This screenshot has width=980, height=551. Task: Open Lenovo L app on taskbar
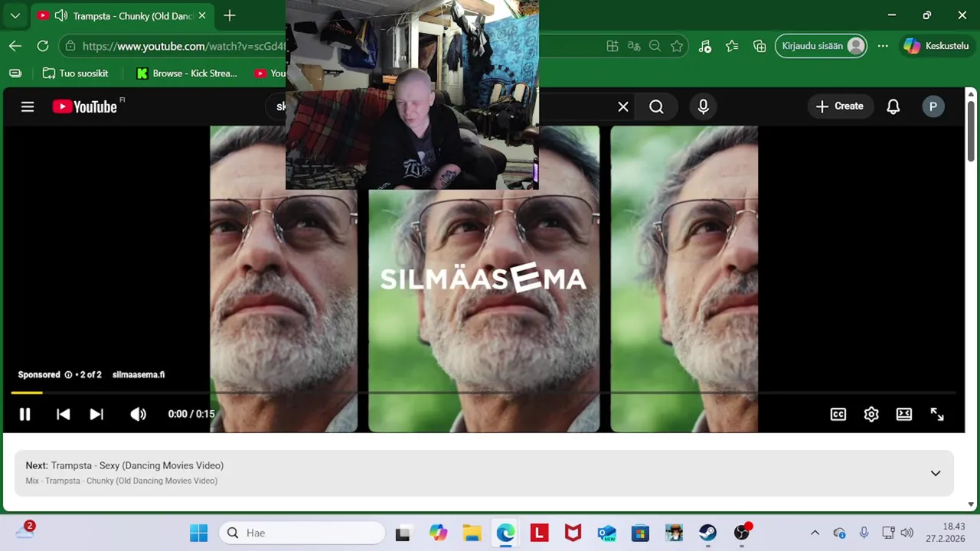[539, 533]
